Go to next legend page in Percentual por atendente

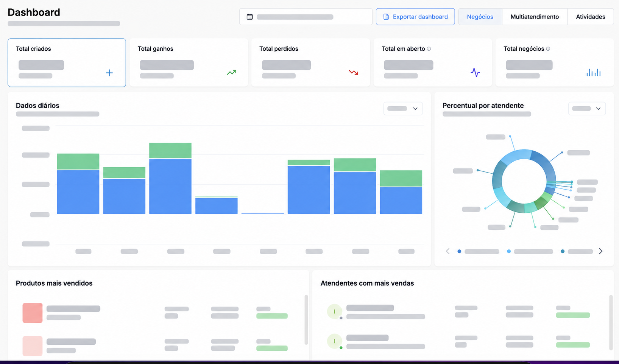(x=600, y=251)
